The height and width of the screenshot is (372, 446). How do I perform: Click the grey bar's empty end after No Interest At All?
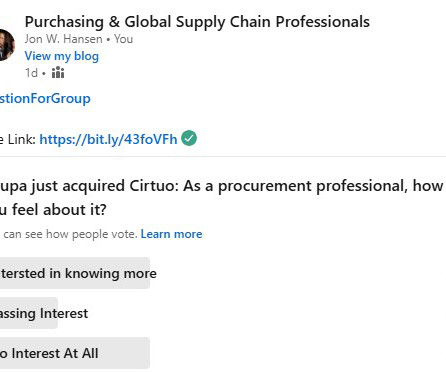tap(125, 353)
